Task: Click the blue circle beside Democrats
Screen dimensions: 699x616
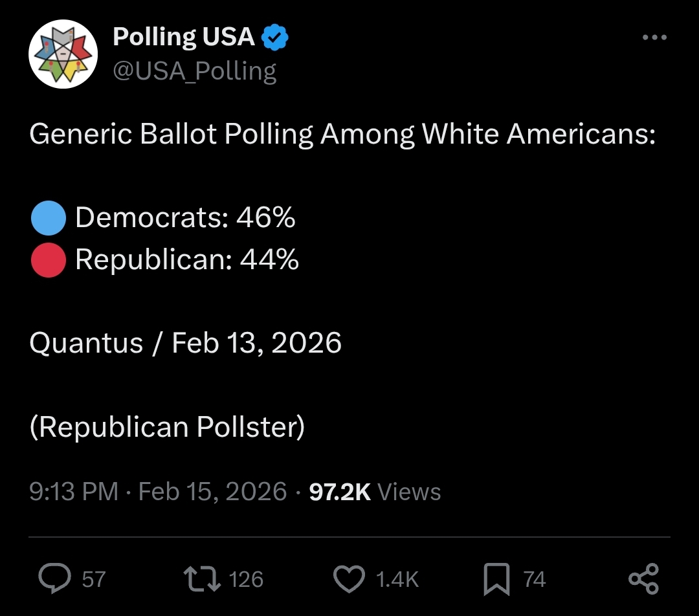Action: (x=49, y=218)
